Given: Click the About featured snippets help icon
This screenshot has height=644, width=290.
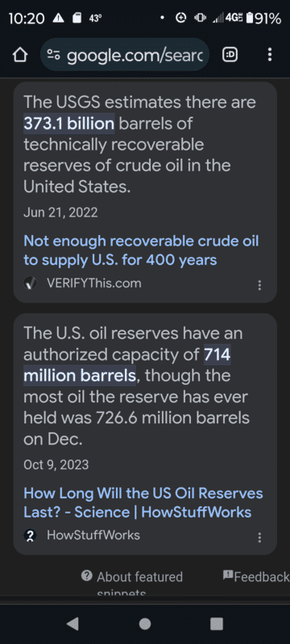Looking at the screenshot, I should pyautogui.click(x=87, y=576).
